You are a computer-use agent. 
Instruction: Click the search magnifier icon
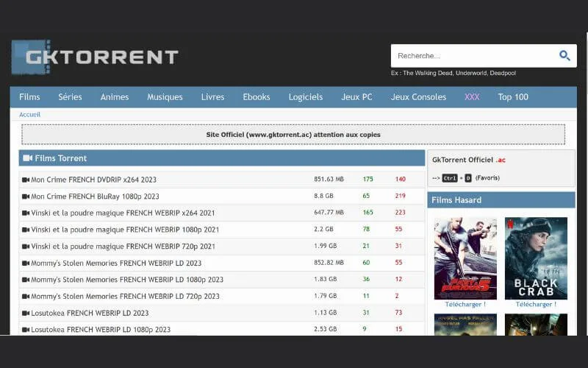pyautogui.click(x=564, y=56)
